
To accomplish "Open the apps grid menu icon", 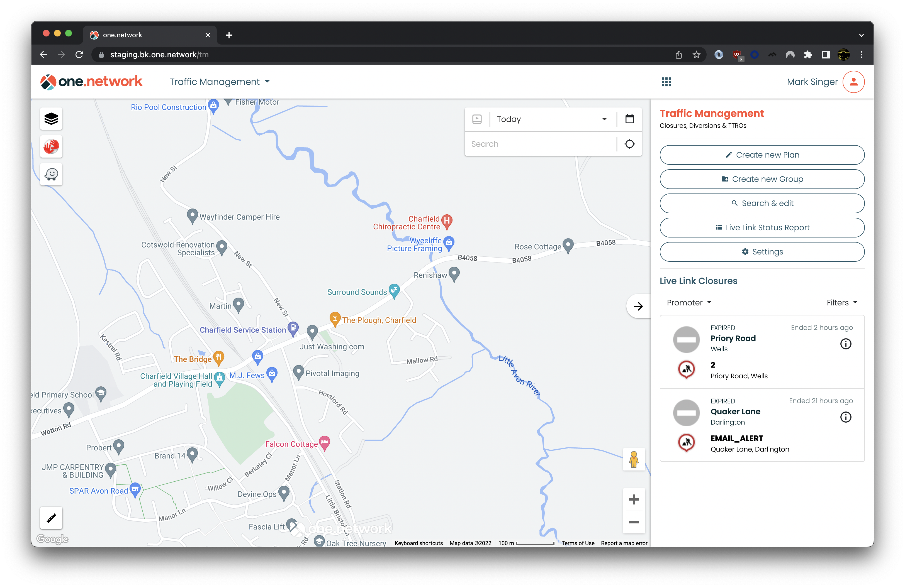I will (x=666, y=82).
